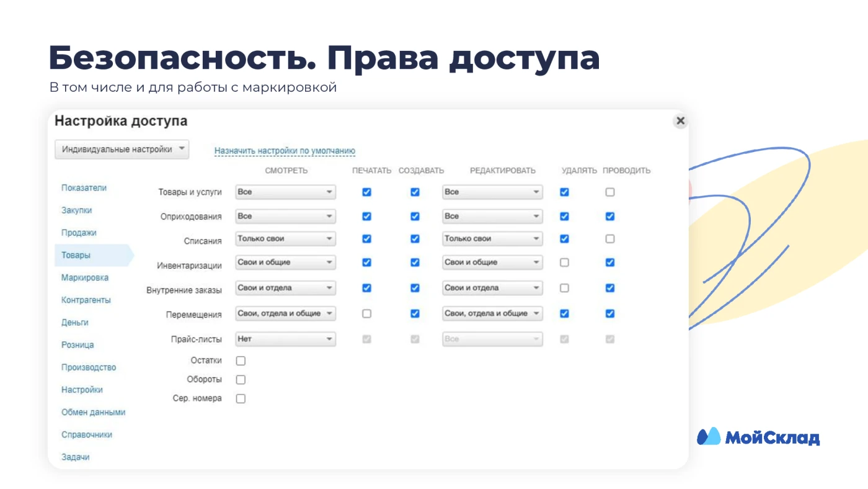
Task: Check Проводить for Товары и услуги
Action: click(x=610, y=192)
